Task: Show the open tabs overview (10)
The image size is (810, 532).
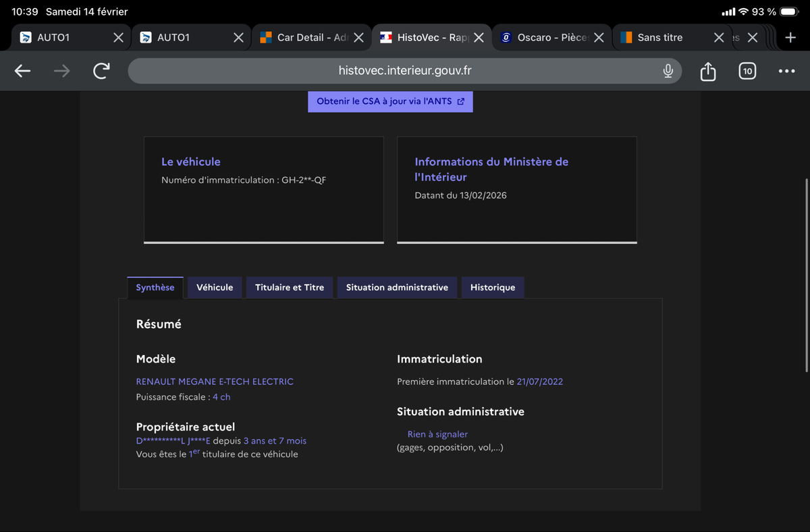Action: tap(747, 71)
